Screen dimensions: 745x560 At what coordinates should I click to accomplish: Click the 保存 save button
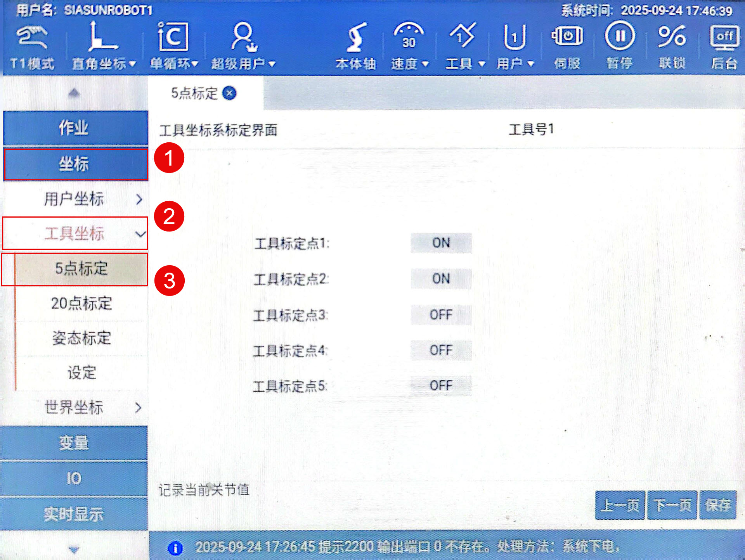718,505
